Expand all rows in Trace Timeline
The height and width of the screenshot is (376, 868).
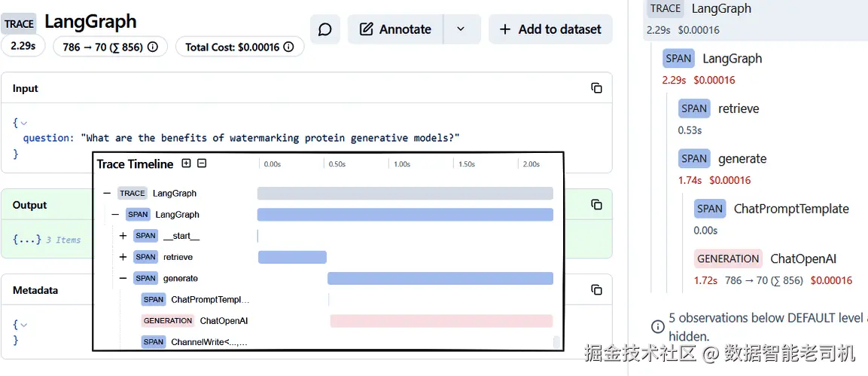point(187,164)
